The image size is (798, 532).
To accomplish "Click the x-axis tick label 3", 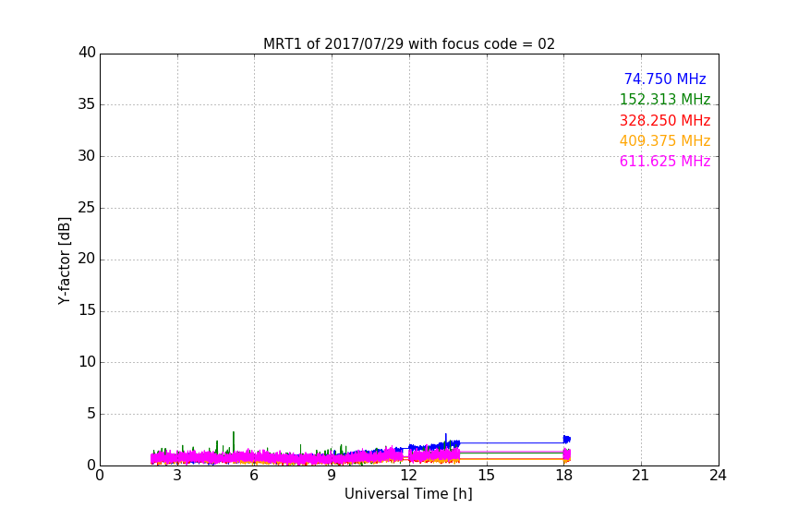I will (x=177, y=476).
